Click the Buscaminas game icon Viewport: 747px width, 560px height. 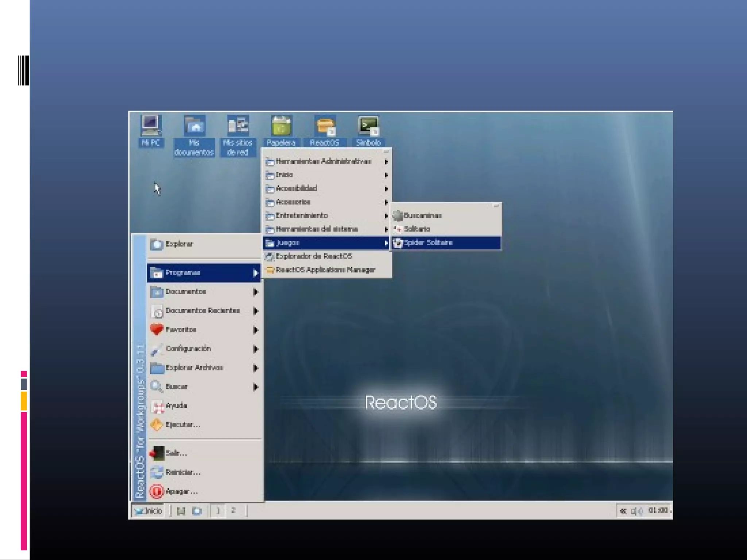coord(398,215)
